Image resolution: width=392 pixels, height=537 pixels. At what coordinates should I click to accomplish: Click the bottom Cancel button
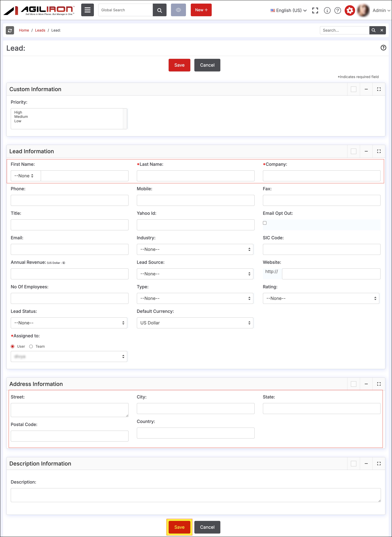point(207,527)
